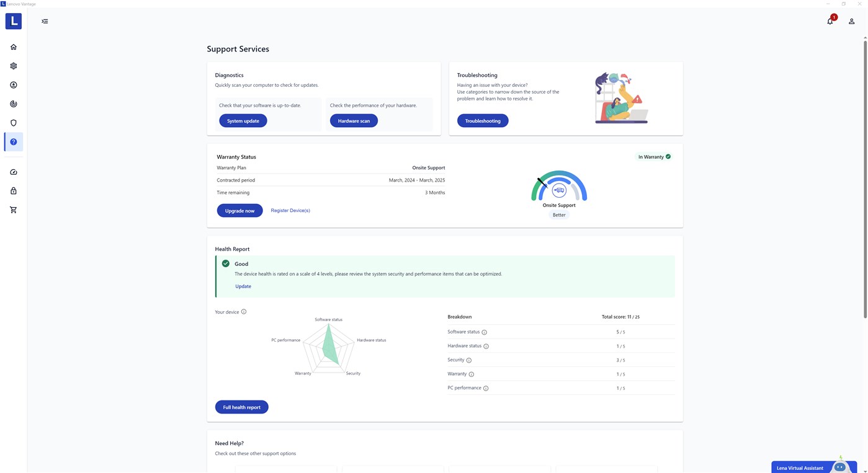
Task: Click '3 Months' time remaining value
Action: (x=435, y=193)
